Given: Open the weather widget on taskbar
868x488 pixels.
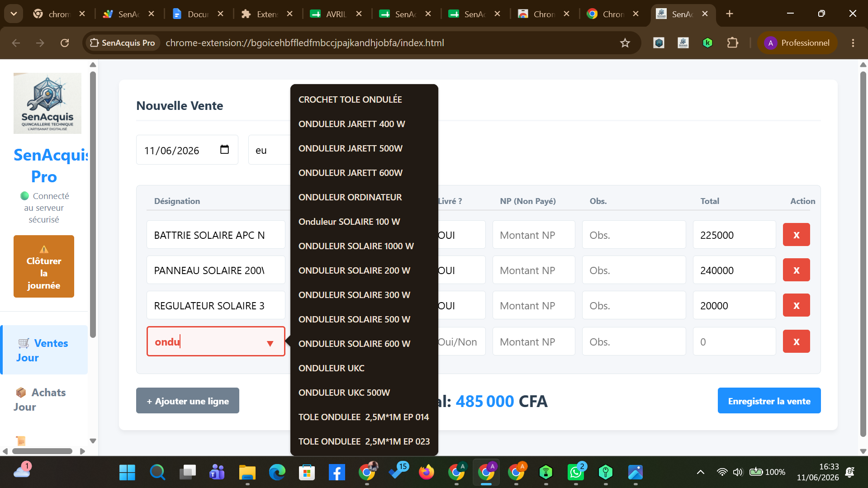Looking at the screenshot, I should tap(22, 470).
